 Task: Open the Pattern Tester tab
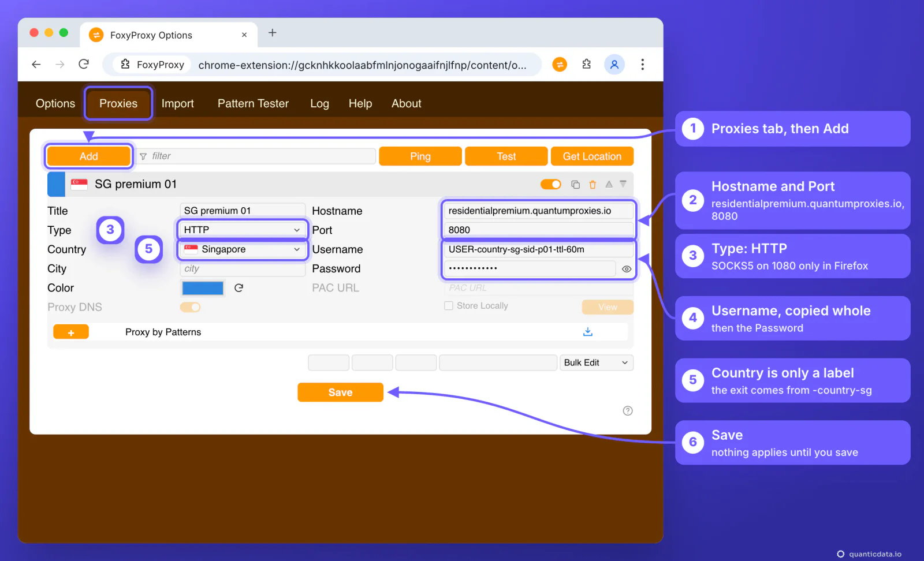tap(253, 103)
